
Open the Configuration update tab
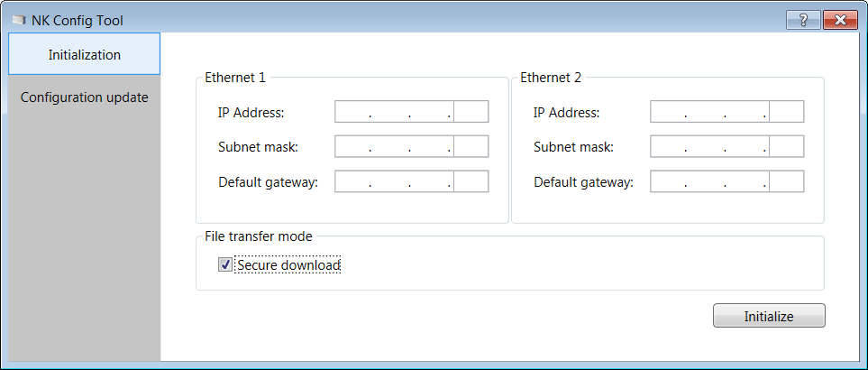[84, 97]
